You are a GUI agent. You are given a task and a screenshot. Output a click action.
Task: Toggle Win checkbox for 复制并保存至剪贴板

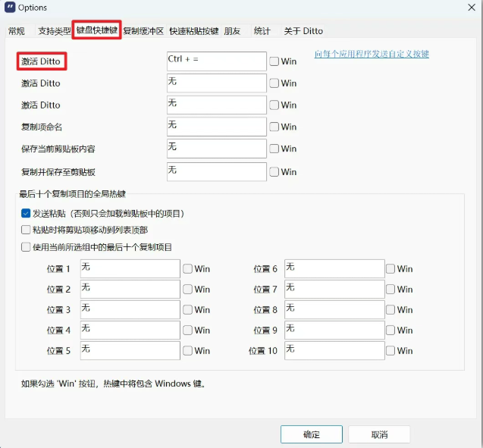tap(274, 172)
